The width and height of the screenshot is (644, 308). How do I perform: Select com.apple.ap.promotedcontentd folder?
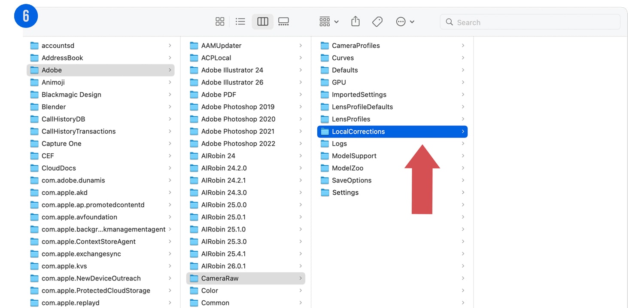click(x=100, y=204)
